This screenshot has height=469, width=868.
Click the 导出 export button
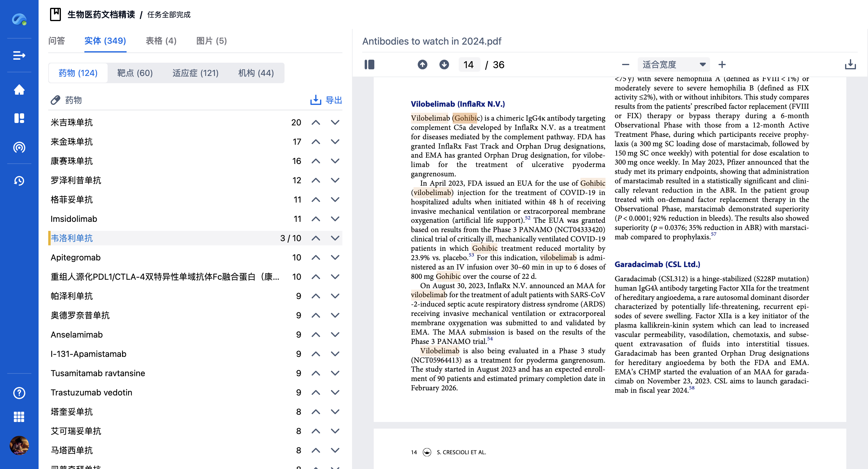click(326, 100)
